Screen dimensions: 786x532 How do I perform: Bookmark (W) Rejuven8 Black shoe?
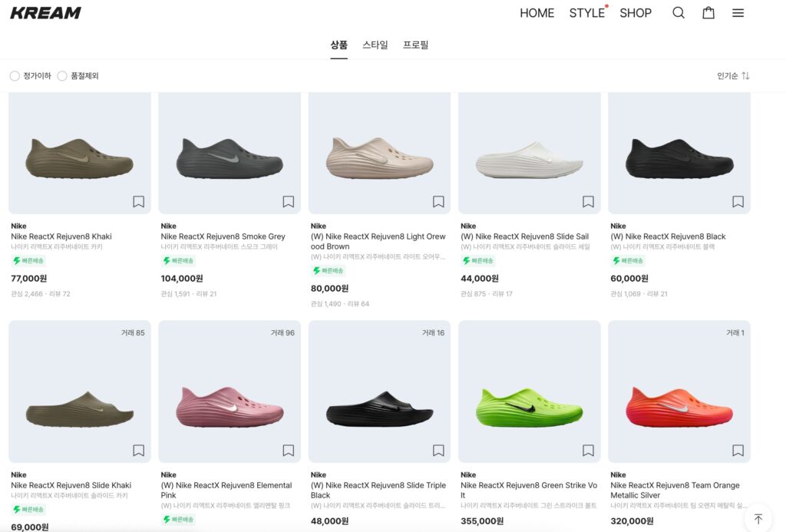coord(738,202)
